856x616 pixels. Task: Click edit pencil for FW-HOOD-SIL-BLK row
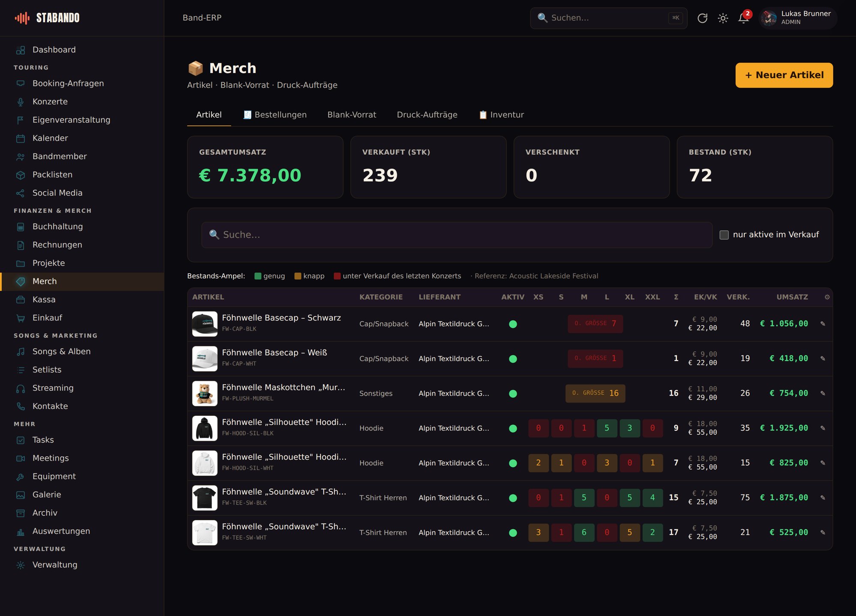click(823, 428)
